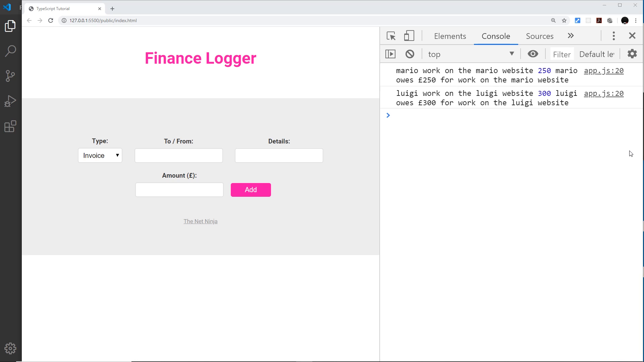Close the TypeScript Tutorial tab
The image size is (644, 362).
pyautogui.click(x=100, y=9)
